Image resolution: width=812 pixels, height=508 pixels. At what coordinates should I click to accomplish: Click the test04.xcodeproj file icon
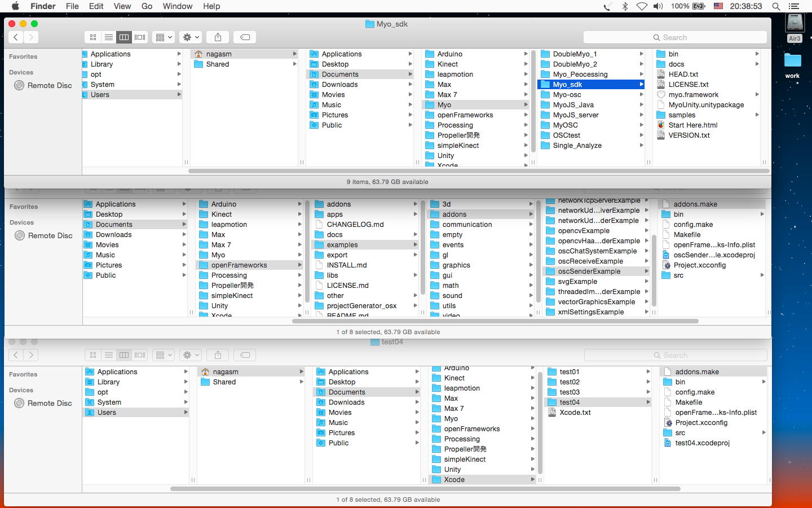(668, 443)
